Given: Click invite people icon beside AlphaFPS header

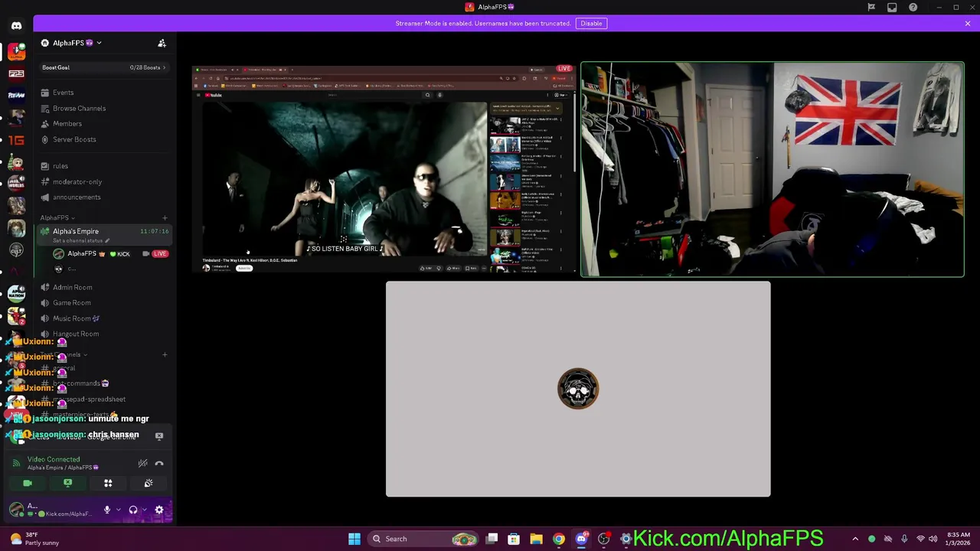Looking at the screenshot, I should tap(162, 43).
